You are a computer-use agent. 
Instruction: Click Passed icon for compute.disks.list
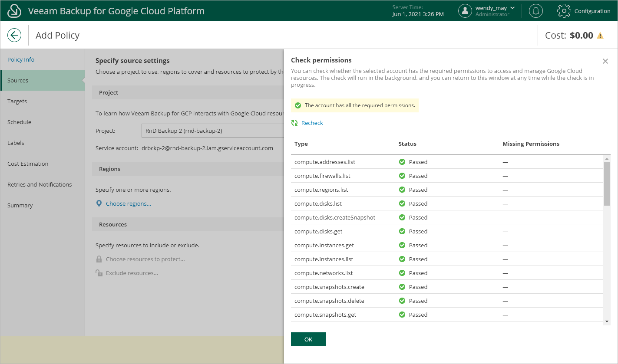(x=402, y=203)
